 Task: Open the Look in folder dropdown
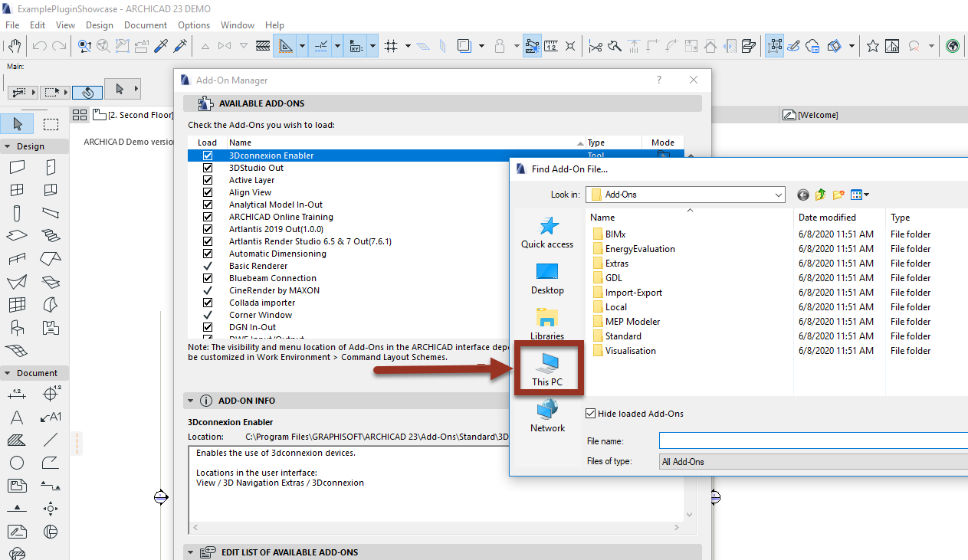point(778,195)
